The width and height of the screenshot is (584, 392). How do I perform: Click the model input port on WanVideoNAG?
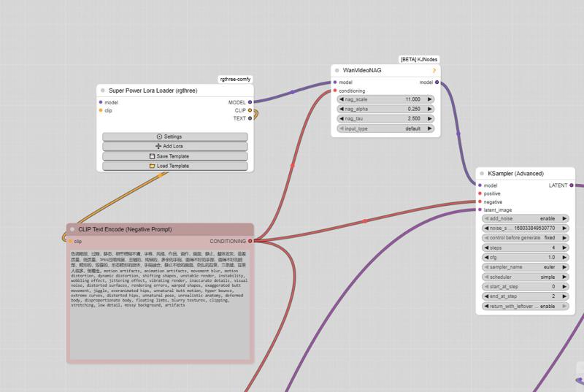(335, 82)
